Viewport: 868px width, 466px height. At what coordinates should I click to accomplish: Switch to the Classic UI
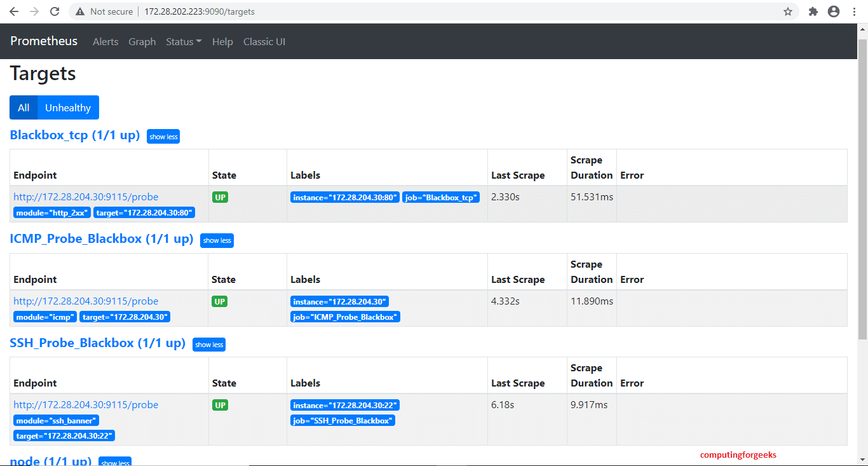pos(264,41)
